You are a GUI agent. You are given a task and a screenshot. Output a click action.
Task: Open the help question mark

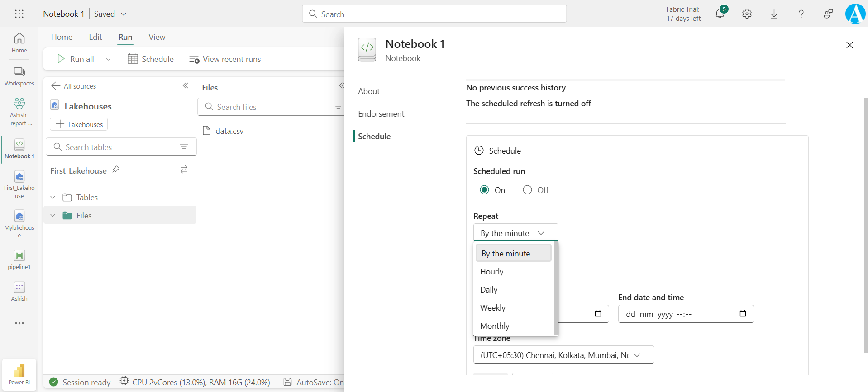(x=801, y=14)
